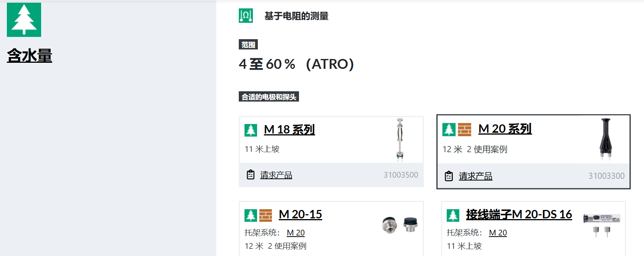Open the 含水量 heading link
Screen dimensions: 644x256
[x=29, y=56]
